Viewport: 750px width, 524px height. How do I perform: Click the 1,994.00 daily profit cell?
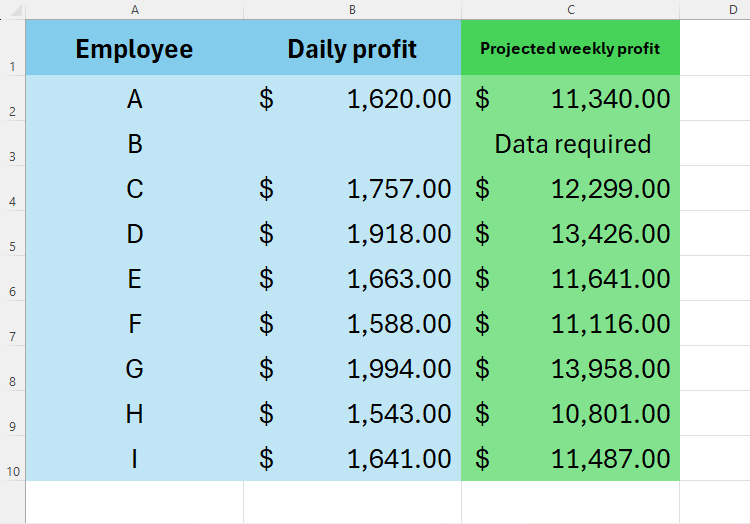tap(352, 369)
